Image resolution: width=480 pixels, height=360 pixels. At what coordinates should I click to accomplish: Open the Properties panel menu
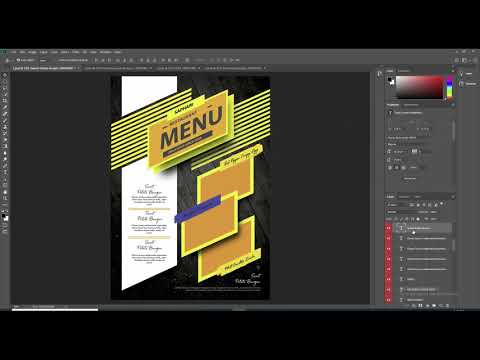pyautogui.click(x=453, y=105)
